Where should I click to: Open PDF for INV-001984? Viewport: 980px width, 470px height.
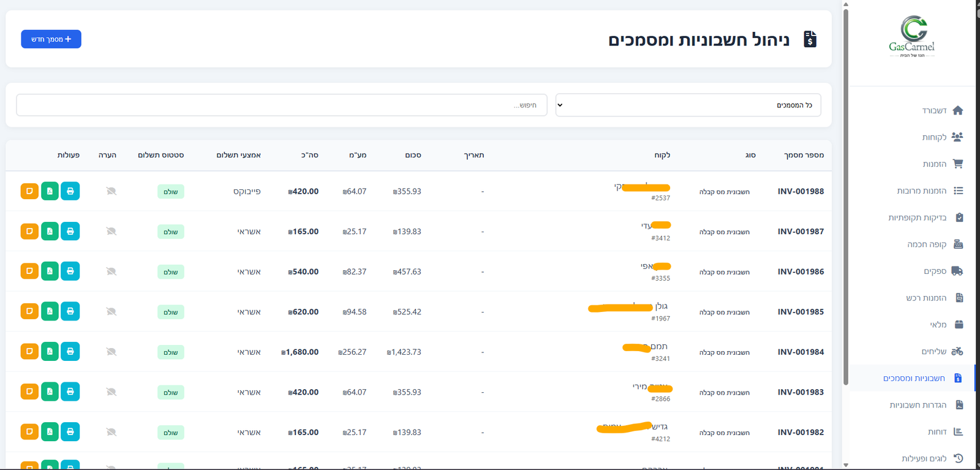[x=50, y=351]
